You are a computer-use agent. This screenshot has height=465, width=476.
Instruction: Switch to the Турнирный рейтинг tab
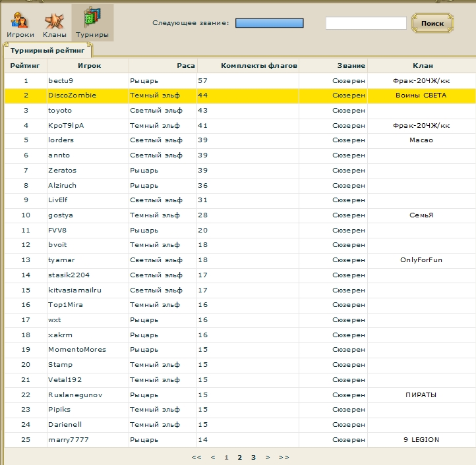(47, 50)
